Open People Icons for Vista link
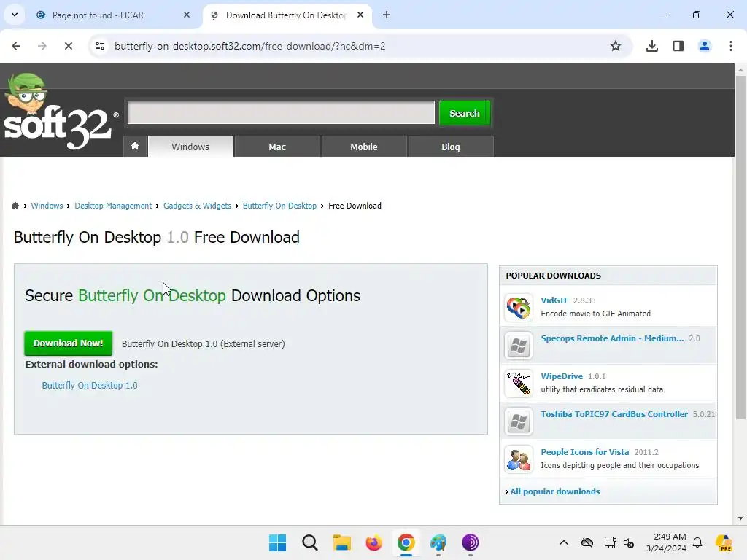747x560 pixels. 584,452
